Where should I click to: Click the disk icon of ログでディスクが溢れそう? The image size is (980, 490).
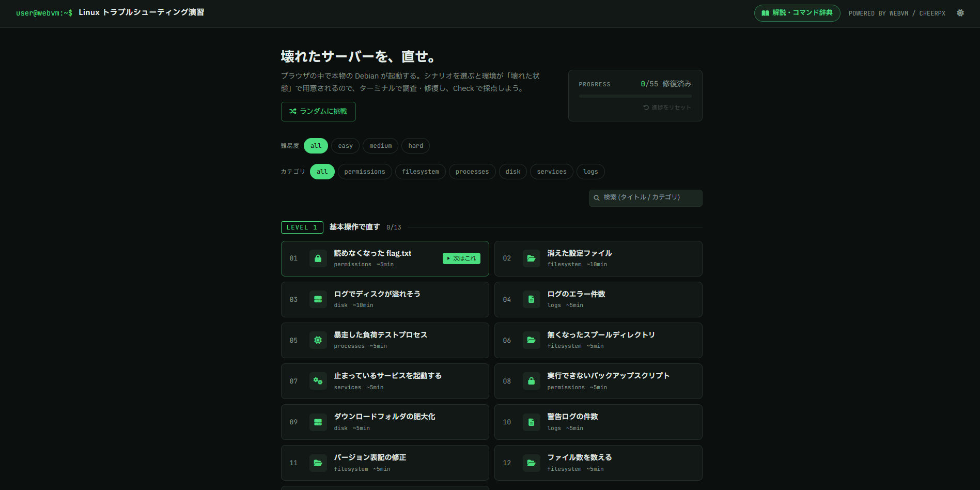tap(318, 299)
